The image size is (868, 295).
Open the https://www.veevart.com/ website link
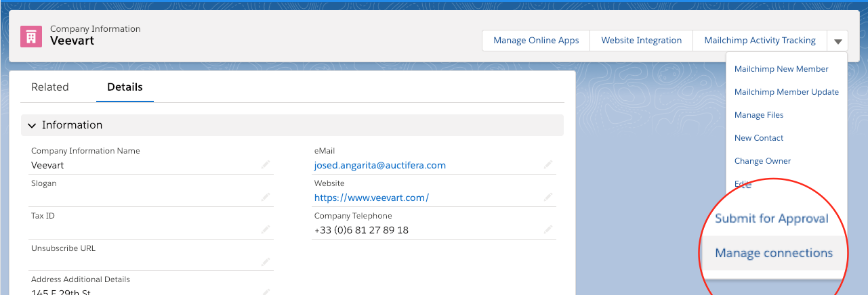pyautogui.click(x=371, y=198)
